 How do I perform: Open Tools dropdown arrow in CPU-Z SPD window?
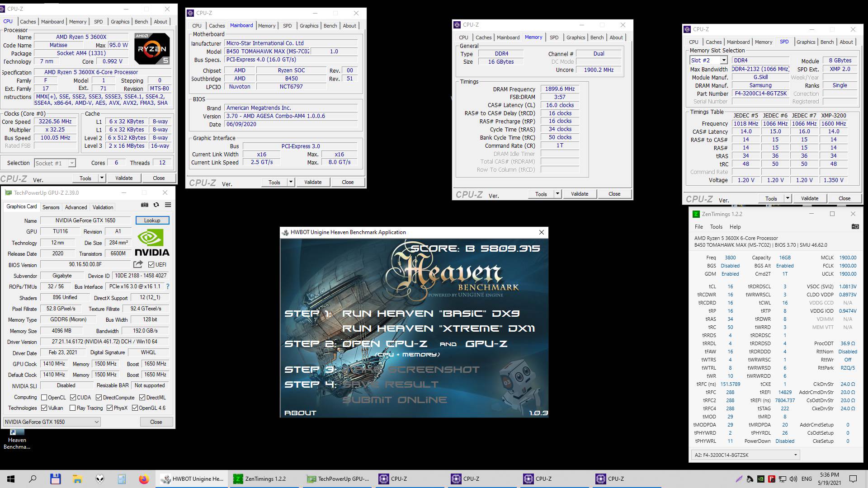tap(788, 198)
